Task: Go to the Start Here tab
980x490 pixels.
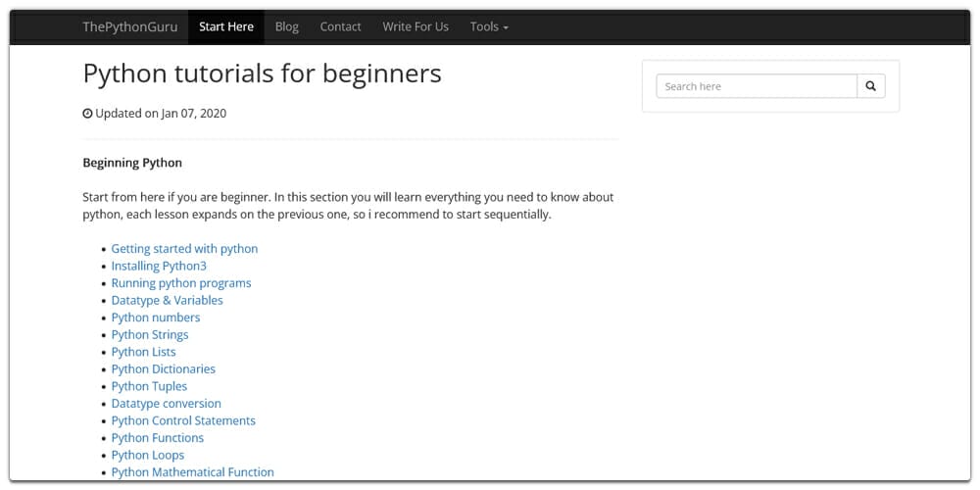Action: coord(226,26)
